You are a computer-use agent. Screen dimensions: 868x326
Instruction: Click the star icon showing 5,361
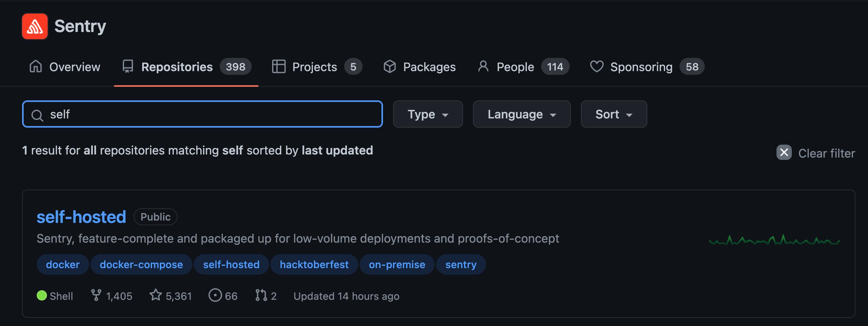pyautogui.click(x=156, y=295)
